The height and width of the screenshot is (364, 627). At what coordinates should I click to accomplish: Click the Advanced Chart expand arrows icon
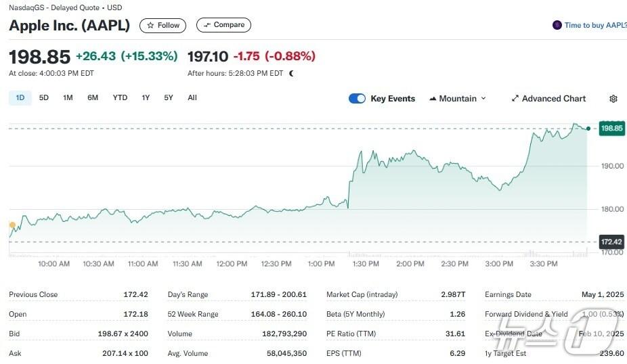(x=515, y=99)
